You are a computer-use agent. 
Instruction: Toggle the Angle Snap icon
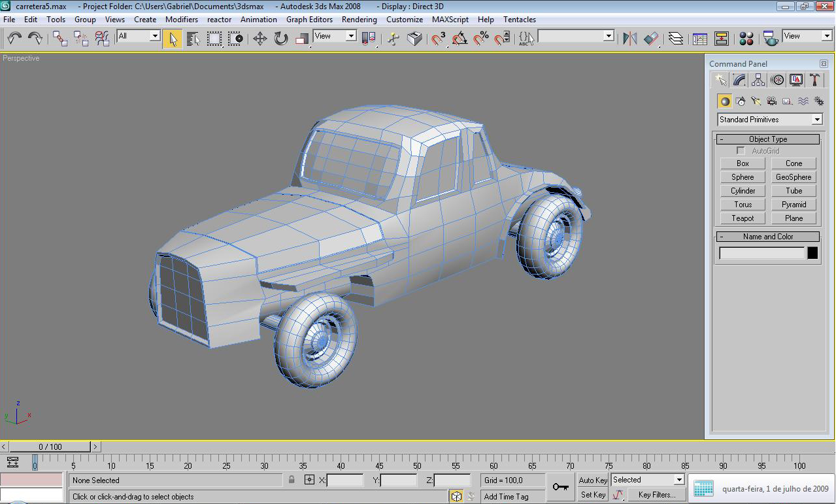tap(460, 39)
